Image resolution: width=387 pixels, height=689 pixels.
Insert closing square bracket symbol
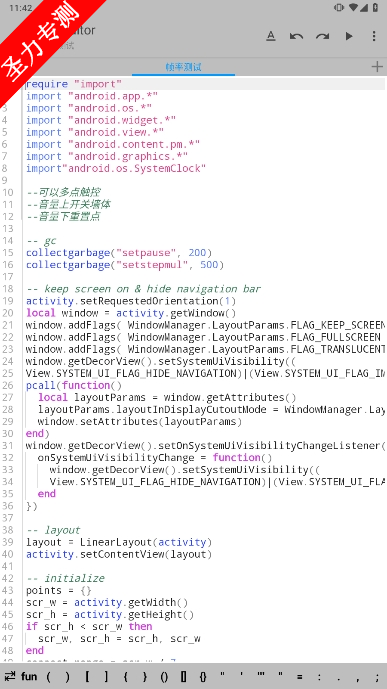[x=106, y=676]
